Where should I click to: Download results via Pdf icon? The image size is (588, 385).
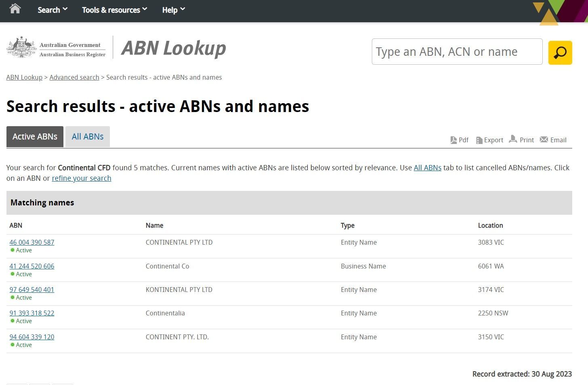[x=459, y=140]
